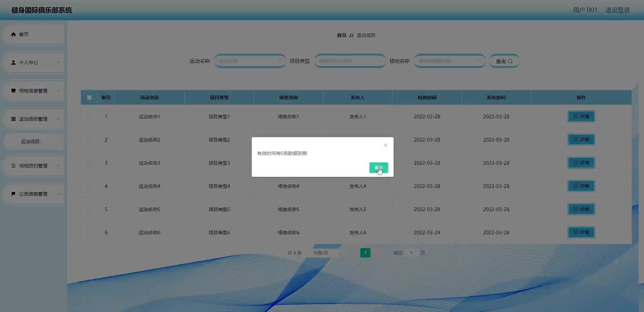Viewport: 644px width, 312px height.
Task: Click the search icon inside 运动名称 field
Action: point(280,61)
